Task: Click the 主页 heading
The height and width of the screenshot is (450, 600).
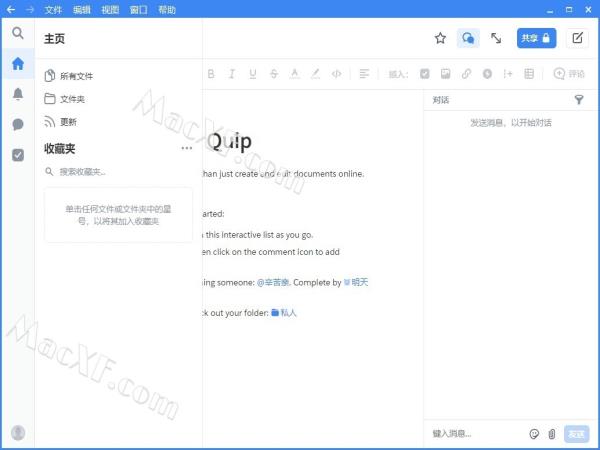Action: point(54,39)
